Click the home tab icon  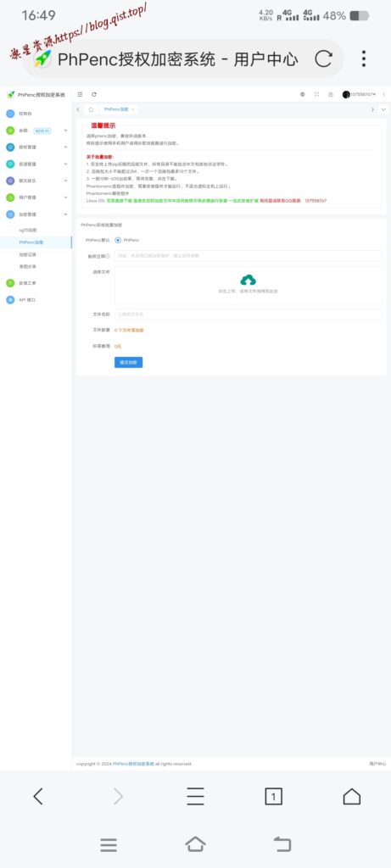[91, 109]
